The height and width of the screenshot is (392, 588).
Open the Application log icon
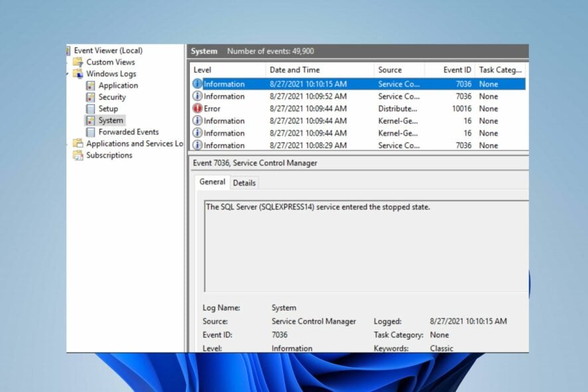click(90, 86)
